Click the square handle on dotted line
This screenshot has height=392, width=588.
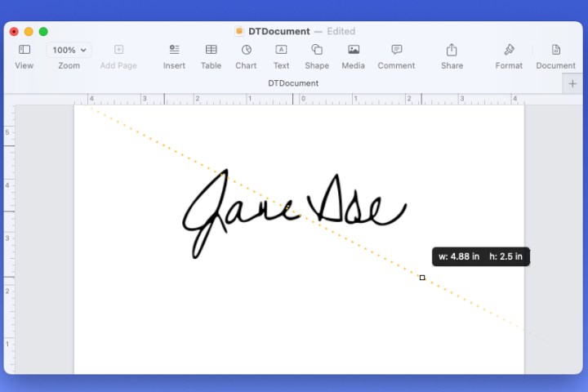(x=422, y=278)
